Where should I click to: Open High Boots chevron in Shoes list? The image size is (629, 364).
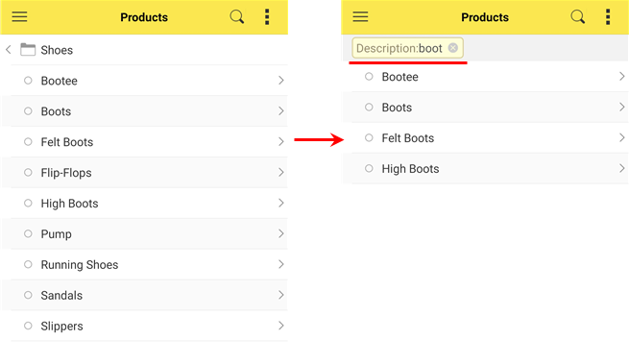(280, 203)
